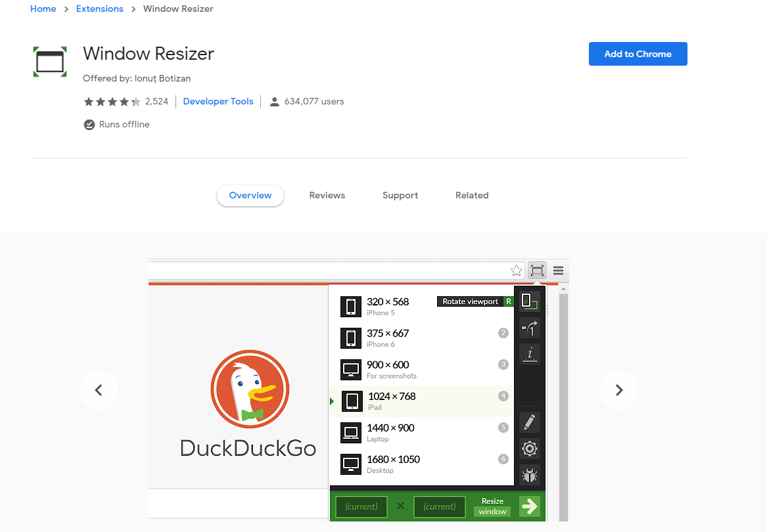Select the 1024 × 768 iPad preset
Viewport: 767px width, 532px height.
tap(421, 401)
